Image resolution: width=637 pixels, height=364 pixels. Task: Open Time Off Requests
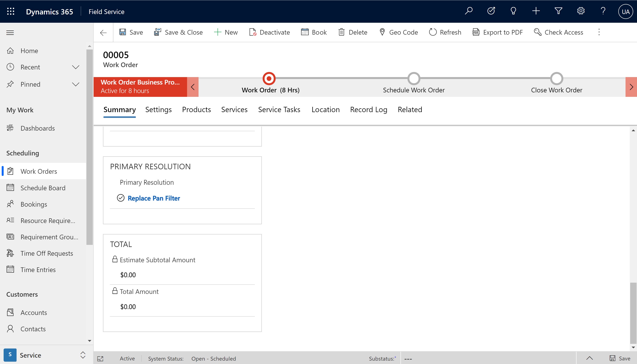(43, 253)
